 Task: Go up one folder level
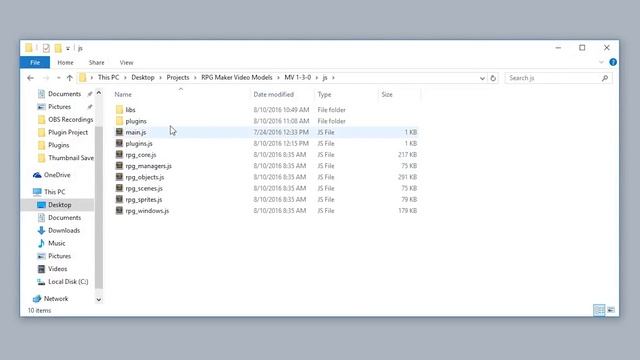69,78
